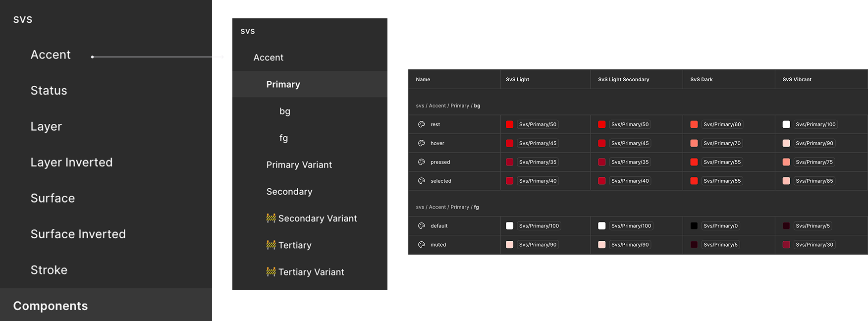Click Svs/Primary/35 chip in SvS Light column
The height and width of the screenshot is (321, 868).
coord(538,162)
